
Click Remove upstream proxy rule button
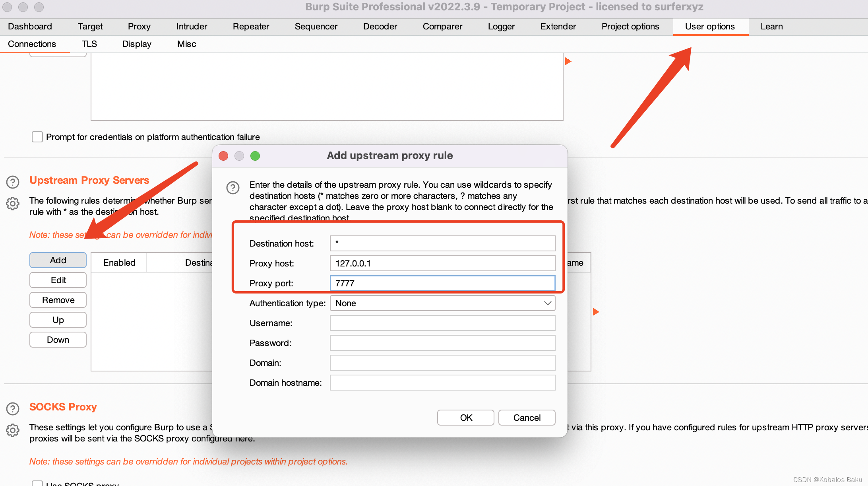coord(58,300)
